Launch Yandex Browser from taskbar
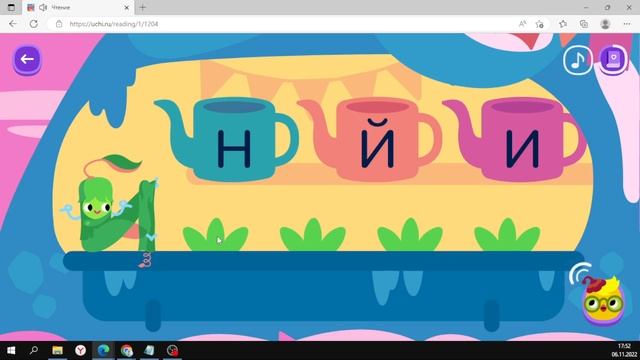The width and height of the screenshot is (640, 360). [x=80, y=350]
